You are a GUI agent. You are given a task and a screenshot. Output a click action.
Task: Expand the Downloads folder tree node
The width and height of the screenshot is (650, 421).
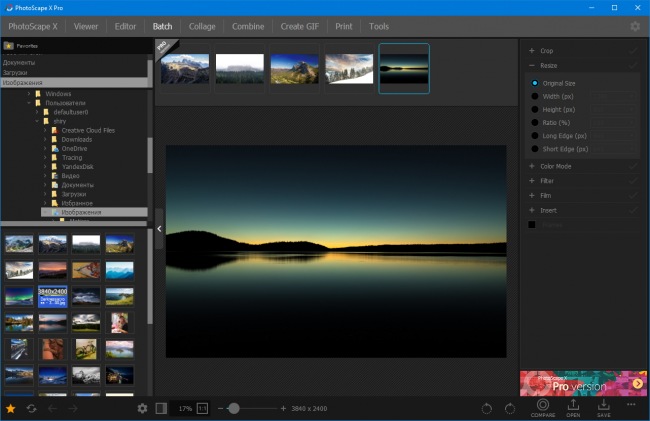click(45, 139)
